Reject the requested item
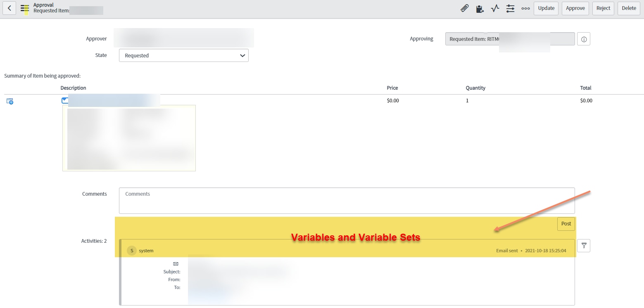 603,8
